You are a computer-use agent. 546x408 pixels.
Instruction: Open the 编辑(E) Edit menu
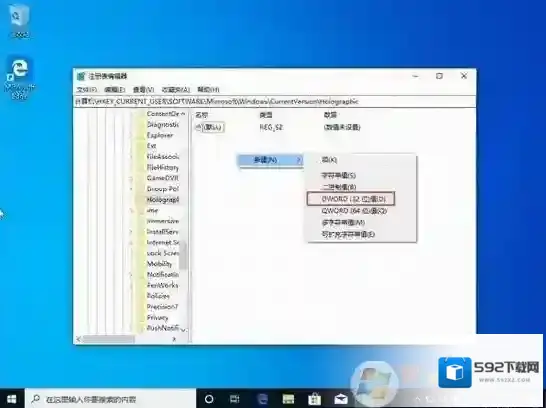(x=115, y=90)
